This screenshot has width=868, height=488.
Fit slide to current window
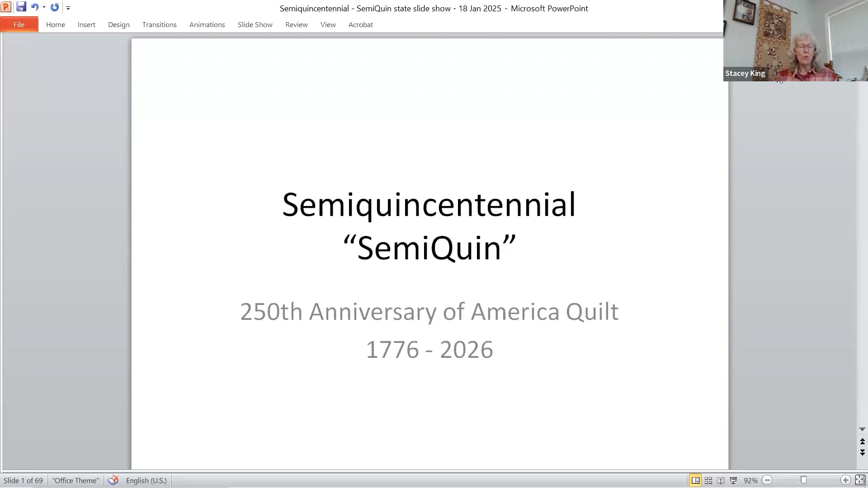click(860, 479)
